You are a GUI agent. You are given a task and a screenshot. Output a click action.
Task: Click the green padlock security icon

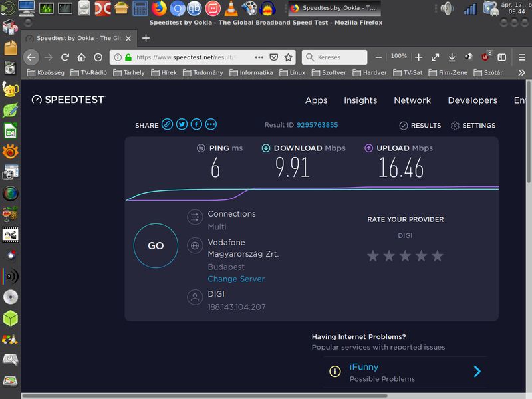tap(128, 57)
